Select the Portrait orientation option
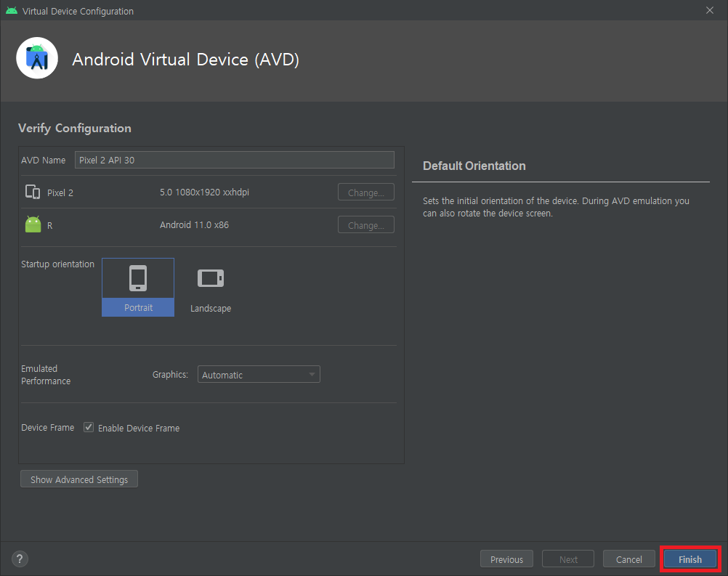Screen dimensions: 728x576 coord(138,288)
